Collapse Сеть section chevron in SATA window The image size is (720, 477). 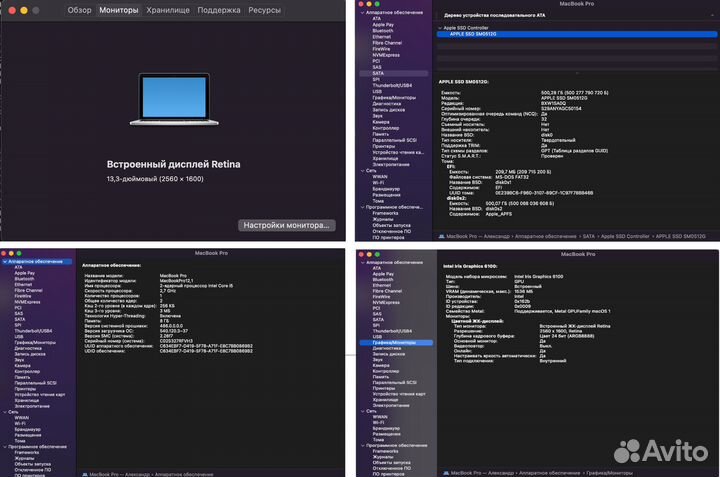(x=363, y=171)
